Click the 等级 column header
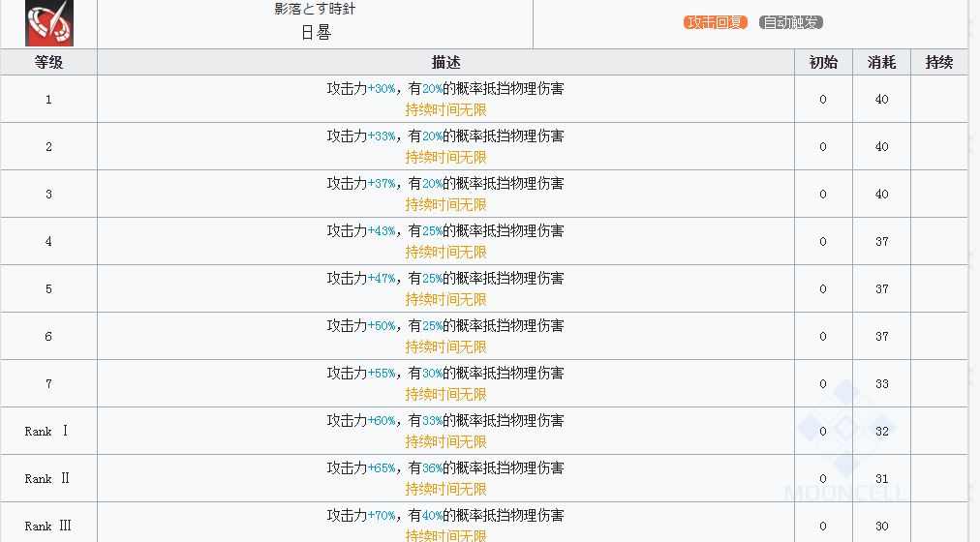 (x=48, y=63)
